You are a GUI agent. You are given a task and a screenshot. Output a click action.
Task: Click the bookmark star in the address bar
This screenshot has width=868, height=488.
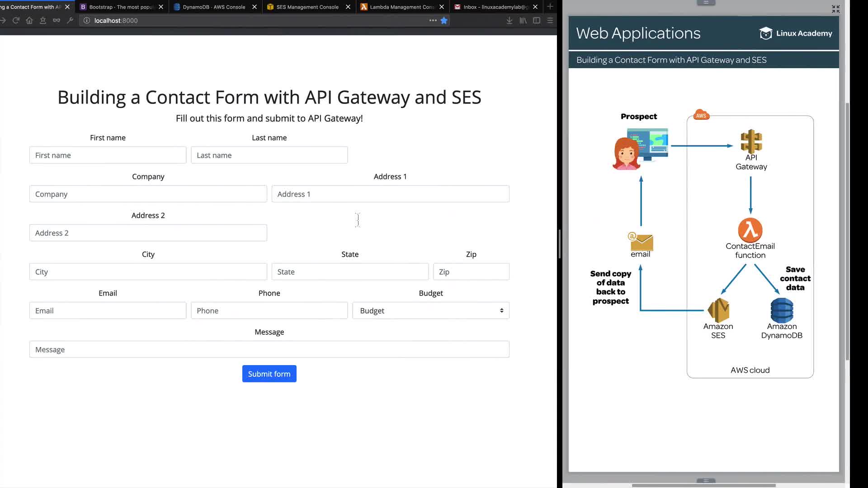click(x=444, y=20)
